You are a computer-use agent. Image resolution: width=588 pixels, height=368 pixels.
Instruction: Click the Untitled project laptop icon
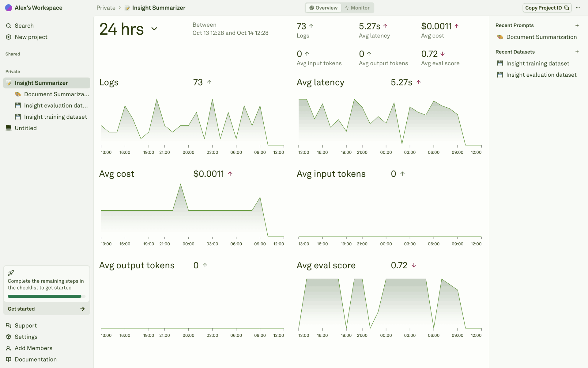tap(9, 128)
